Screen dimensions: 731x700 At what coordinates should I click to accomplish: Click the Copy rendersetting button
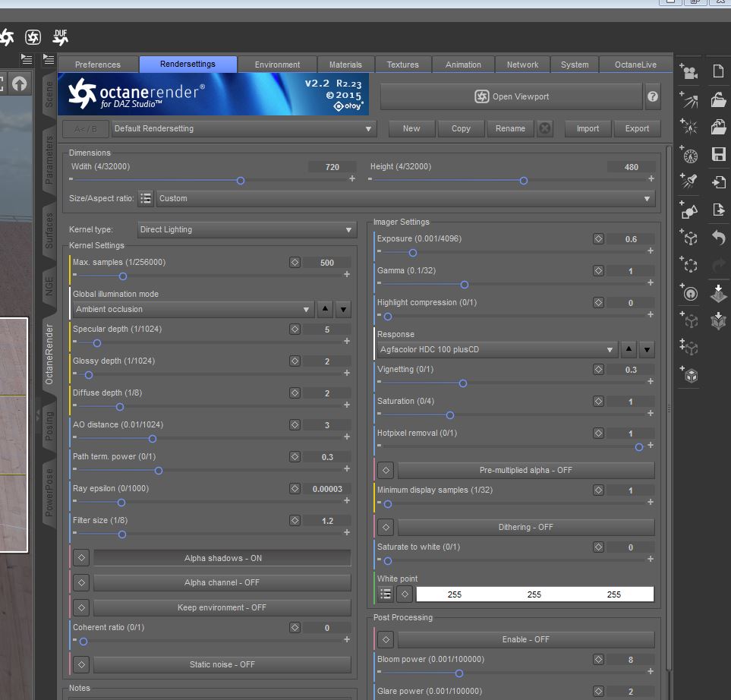tap(461, 128)
